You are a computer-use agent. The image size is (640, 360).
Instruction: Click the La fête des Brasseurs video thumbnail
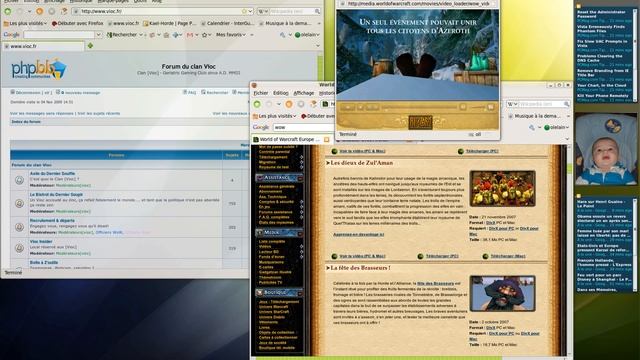coord(502,293)
